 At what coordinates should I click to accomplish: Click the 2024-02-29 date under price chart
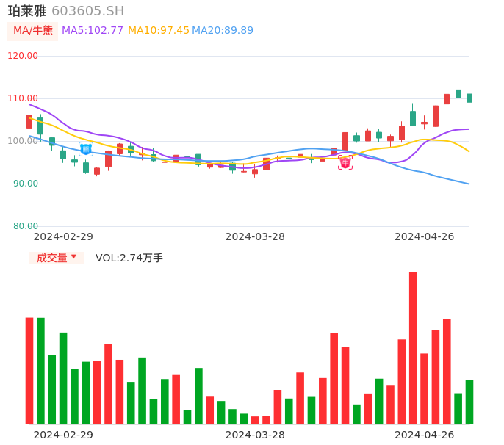(x=63, y=236)
